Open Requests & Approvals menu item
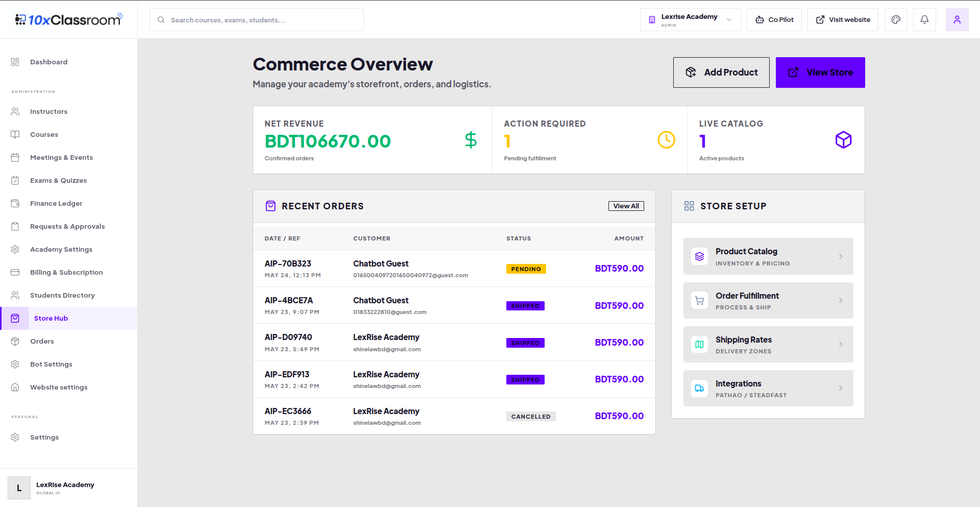This screenshot has height=507, width=980. [x=68, y=226]
